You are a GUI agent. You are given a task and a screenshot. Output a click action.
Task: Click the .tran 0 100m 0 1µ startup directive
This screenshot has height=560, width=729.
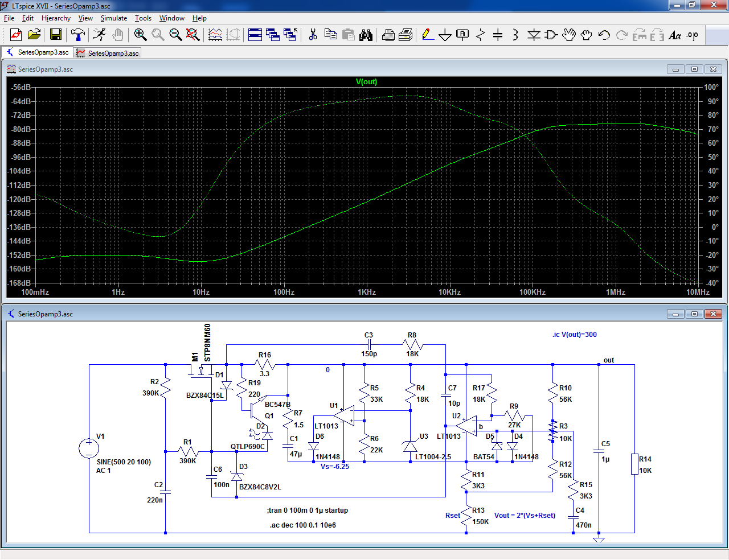(x=307, y=510)
